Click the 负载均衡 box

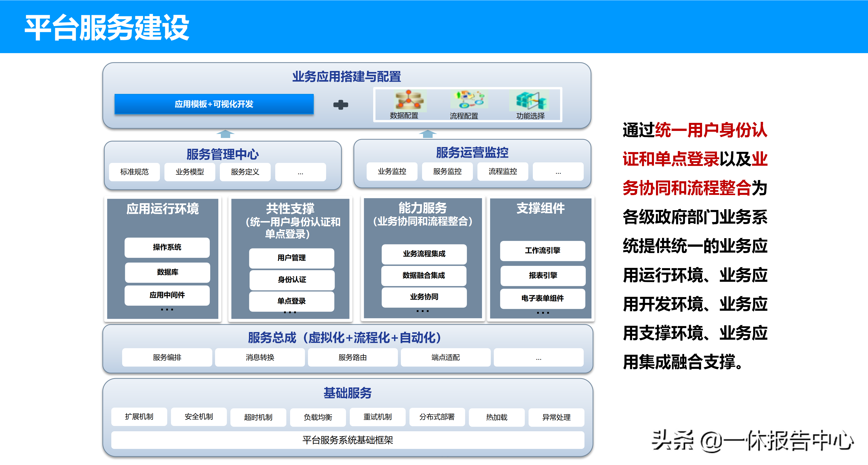click(318, 417)
